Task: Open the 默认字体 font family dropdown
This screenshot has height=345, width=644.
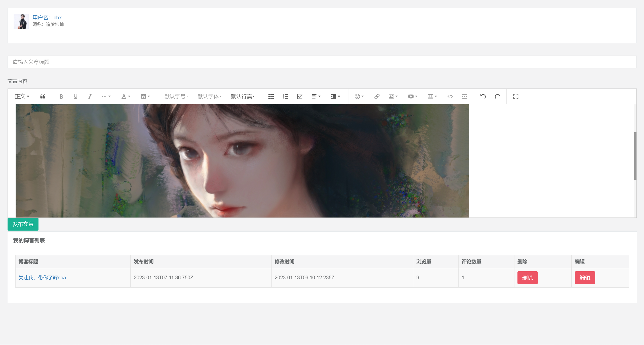Action: 209,97
